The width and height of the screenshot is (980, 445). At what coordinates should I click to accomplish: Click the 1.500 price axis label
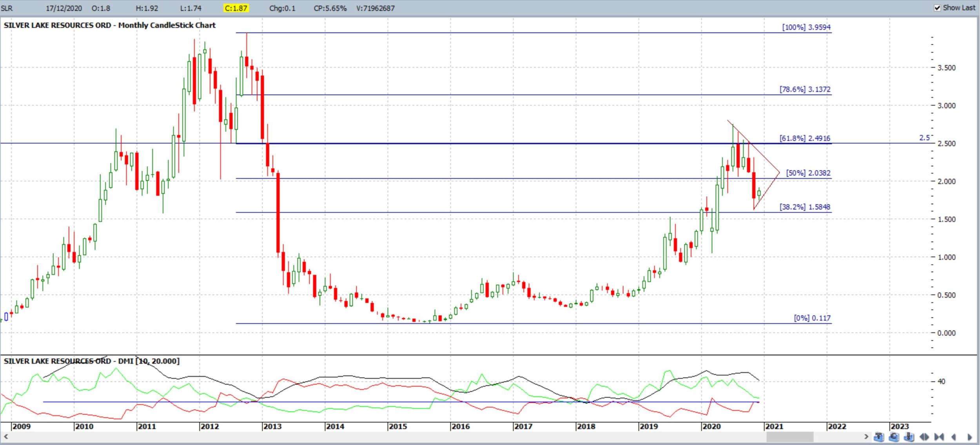pos(946,219)
